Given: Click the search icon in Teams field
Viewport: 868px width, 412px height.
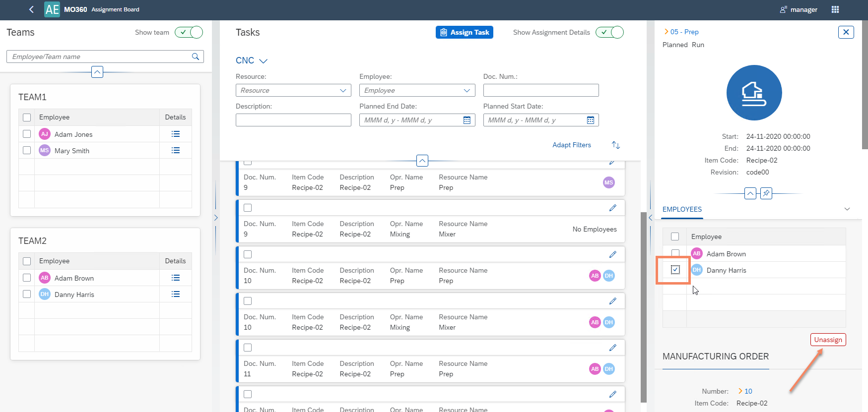Looking at the screenshot, I should pos(196,57).
